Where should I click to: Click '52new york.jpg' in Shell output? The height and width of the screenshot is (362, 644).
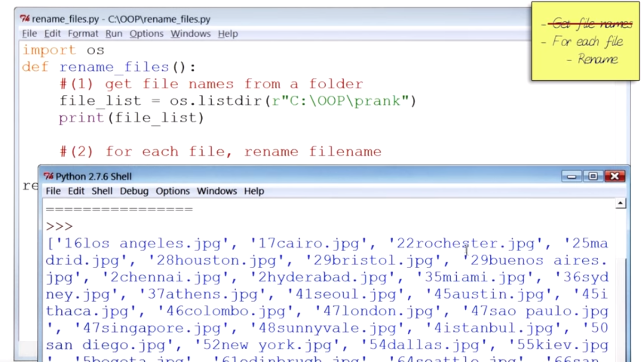(267, 345)
